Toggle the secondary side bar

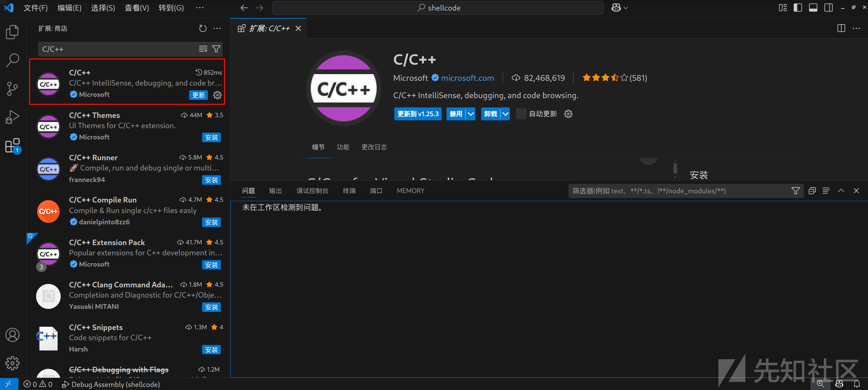coord(828,8)
